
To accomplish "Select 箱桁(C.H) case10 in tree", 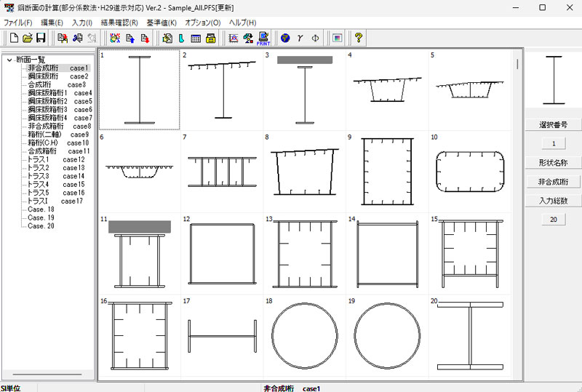I will 58,143.
